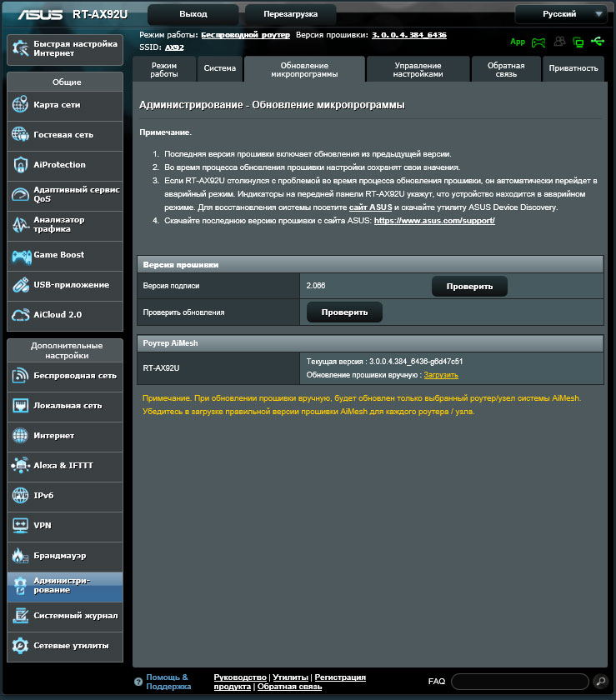This screenshot has width=616, height=700.
Task: Click the VPN monitor icon
Action: tap(21, 526)
